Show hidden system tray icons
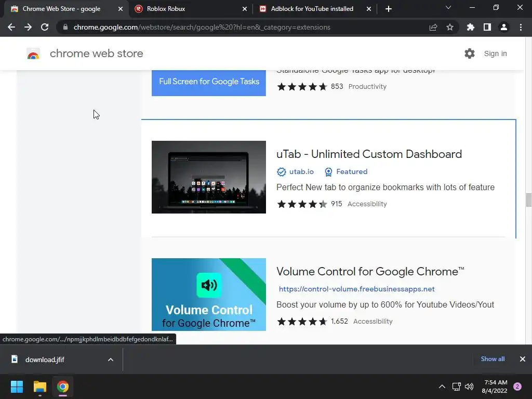The image size is (532, 399). pos(442,387)
